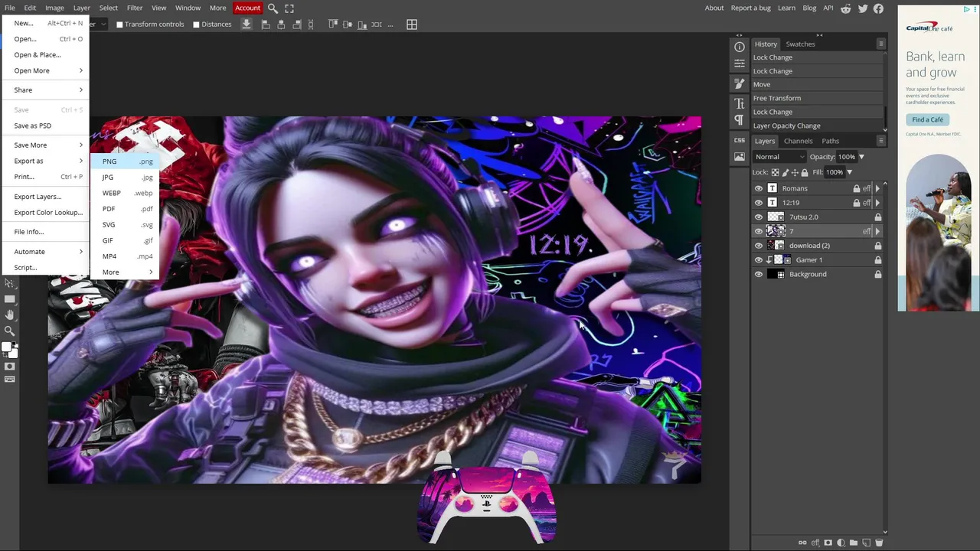
Task: Enable the Transform controls checkbox
Action: pos(119,24)
